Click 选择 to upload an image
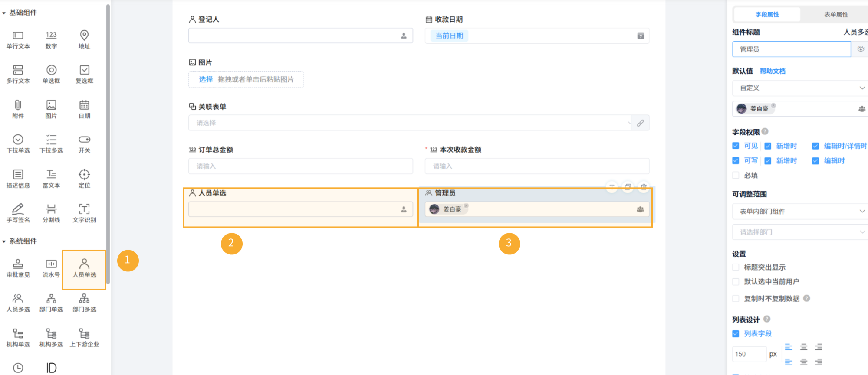Image resolution: width=868 pixels, height=375 pixels. 206,79
